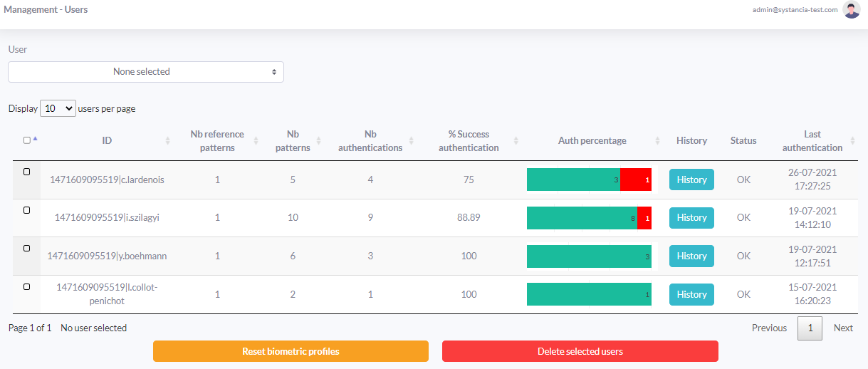The height and width of the screenshot is (369, 868).
Task: Sort by Last authentication arrows
Action: point(852,141)
